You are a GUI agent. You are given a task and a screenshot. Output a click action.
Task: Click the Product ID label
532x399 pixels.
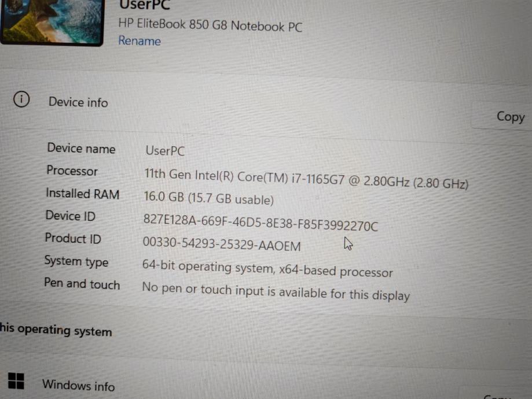[73, 238]
